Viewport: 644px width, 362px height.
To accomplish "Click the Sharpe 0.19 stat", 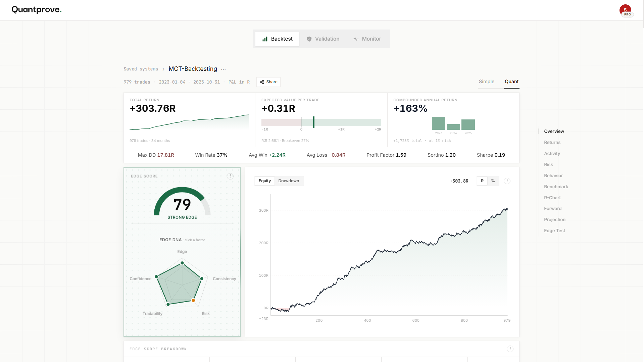I will 491,155.
